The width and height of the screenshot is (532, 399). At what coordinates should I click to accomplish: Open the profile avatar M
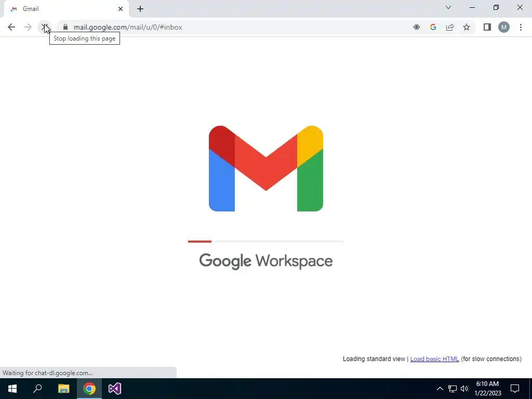pos(504,27)
